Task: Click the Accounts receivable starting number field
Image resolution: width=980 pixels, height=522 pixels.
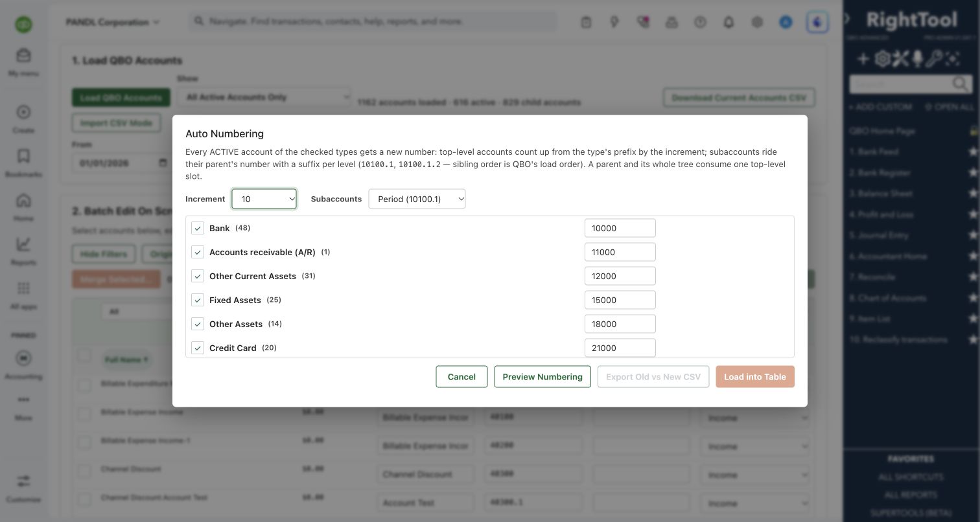Action: click(x=620, y=252)
